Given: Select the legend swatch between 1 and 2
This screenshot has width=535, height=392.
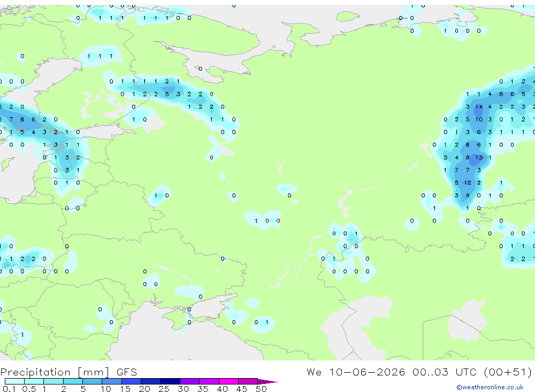Looking at the screenshot, I should point(53,381).
